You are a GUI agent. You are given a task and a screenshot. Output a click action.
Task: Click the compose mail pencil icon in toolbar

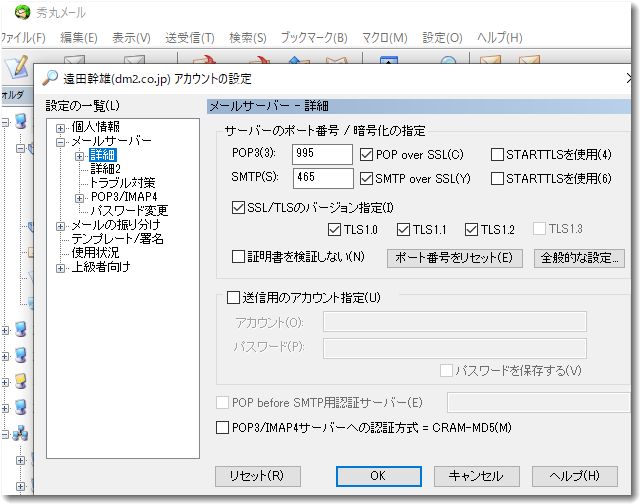coord(17,67)
